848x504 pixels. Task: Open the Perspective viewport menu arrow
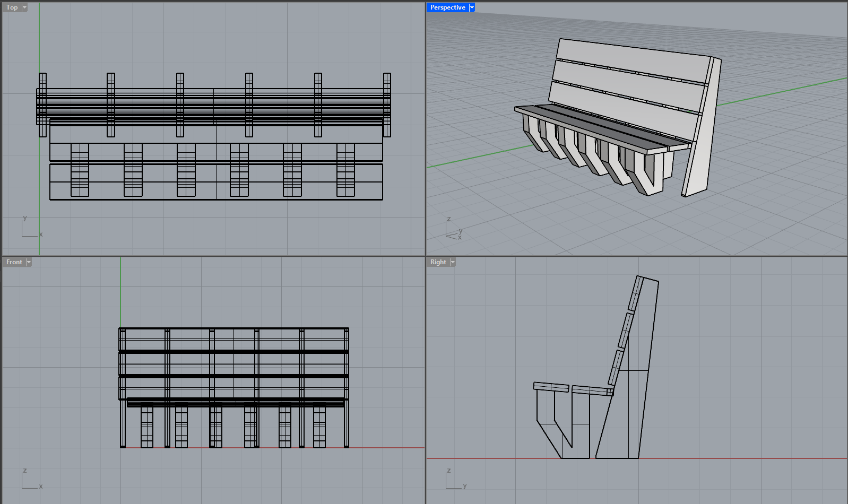(472, 7)
